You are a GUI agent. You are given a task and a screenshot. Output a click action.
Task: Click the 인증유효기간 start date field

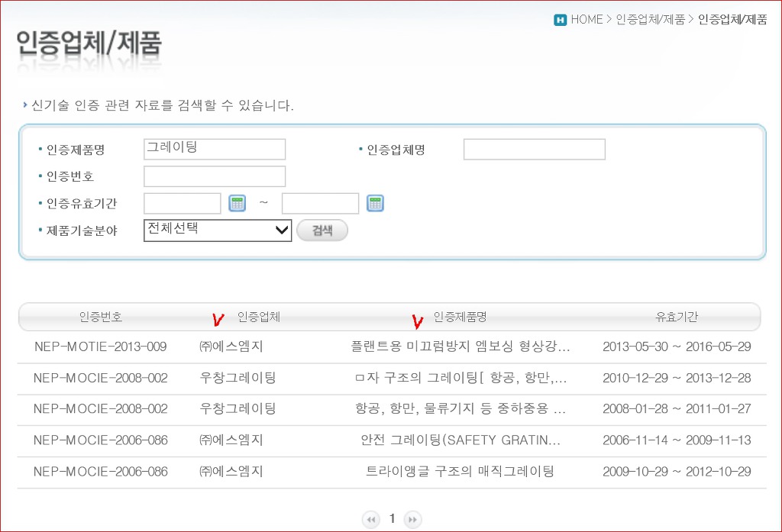182,204
